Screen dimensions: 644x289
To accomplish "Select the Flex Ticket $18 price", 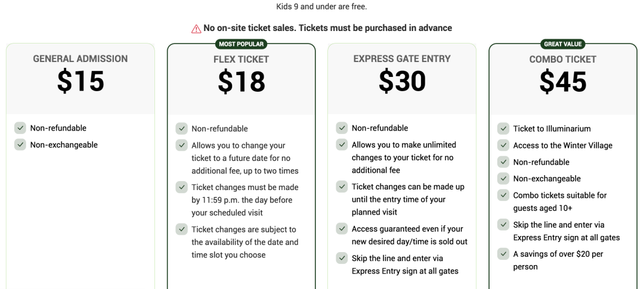I will 241,81.
